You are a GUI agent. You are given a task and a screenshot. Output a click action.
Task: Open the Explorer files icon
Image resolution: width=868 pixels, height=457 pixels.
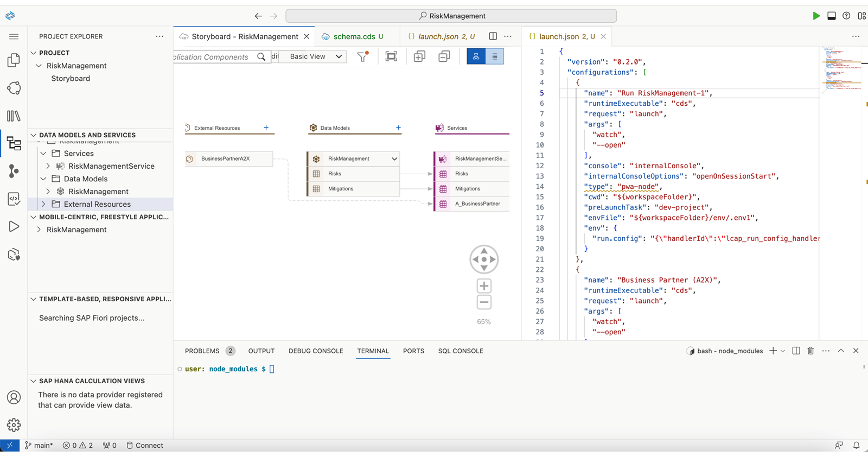pos(14,60)
